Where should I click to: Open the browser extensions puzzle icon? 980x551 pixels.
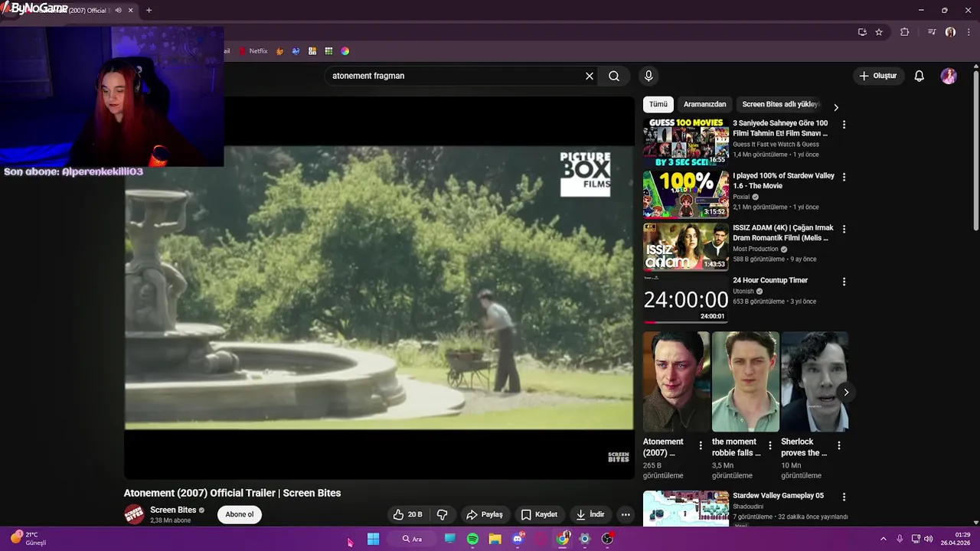(x=905, y=32)
